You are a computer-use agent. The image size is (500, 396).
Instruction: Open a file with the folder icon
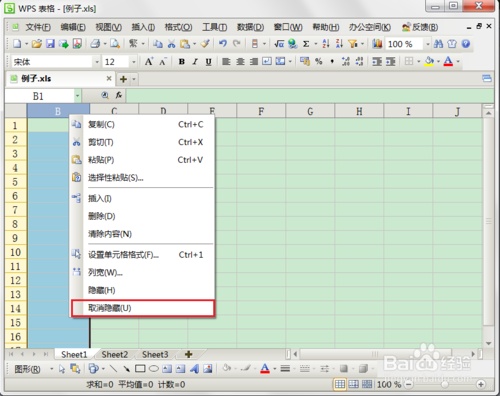click(37, 44)
